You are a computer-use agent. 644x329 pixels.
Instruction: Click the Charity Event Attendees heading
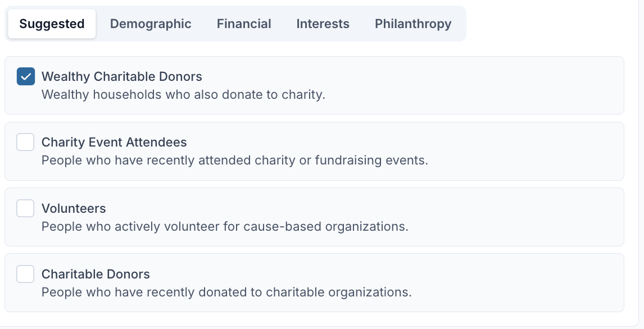114,142
